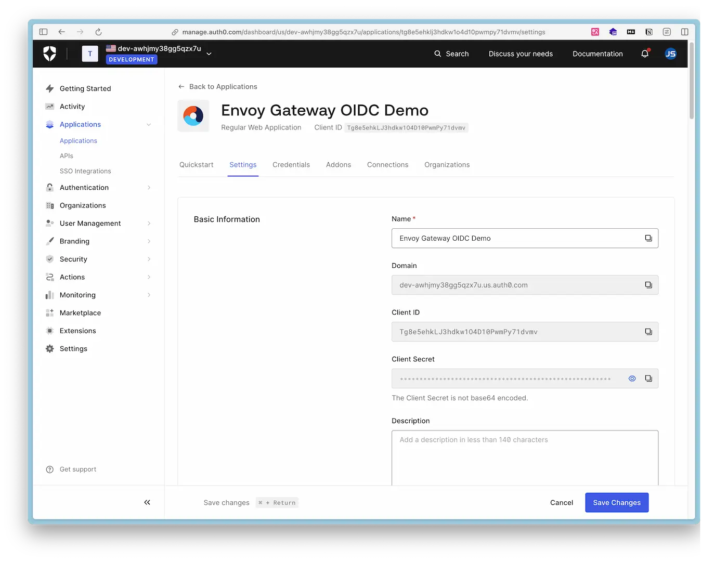Select the Applications sub-item in sidebar
The image size is (728, 561).
(79, 141)
